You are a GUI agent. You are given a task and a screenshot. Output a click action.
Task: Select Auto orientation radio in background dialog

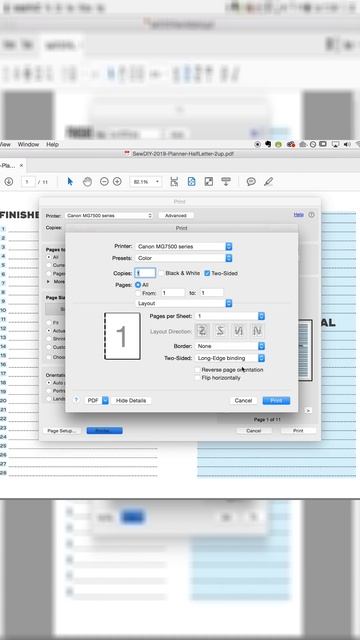[x=49, y=383]
